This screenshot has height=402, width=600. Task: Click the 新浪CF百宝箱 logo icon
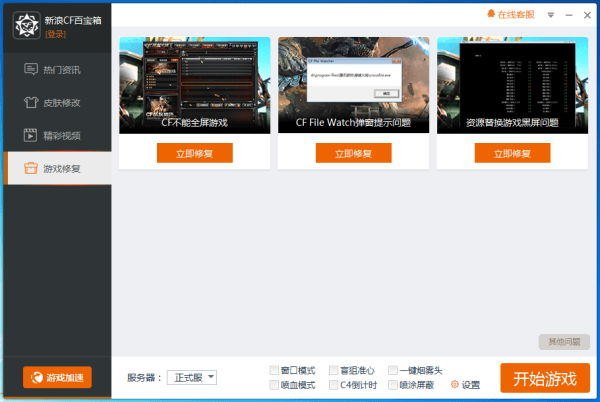coord(25,25)
